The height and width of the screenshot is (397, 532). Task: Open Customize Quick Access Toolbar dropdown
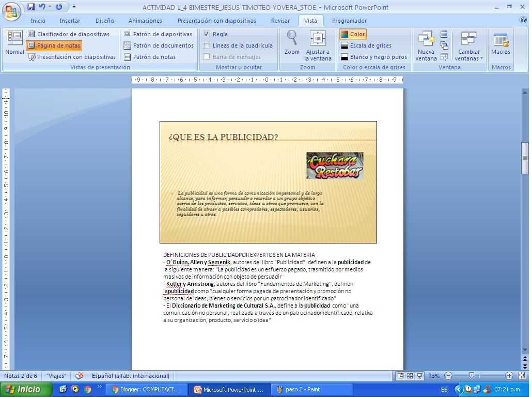74,6
